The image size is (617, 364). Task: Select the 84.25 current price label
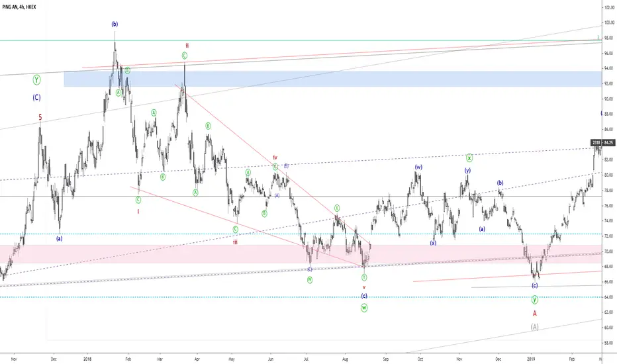[x=608, y=142]
